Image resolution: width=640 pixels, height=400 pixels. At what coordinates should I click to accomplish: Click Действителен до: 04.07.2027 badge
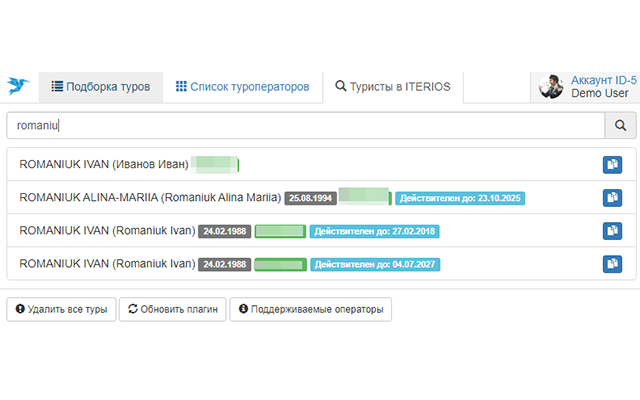375,264
